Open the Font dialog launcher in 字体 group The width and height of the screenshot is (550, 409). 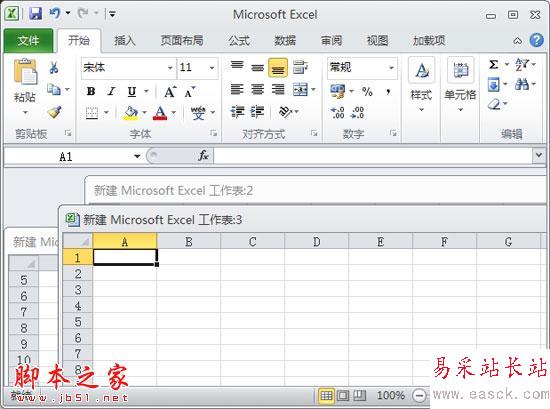(x=213, y=133)
